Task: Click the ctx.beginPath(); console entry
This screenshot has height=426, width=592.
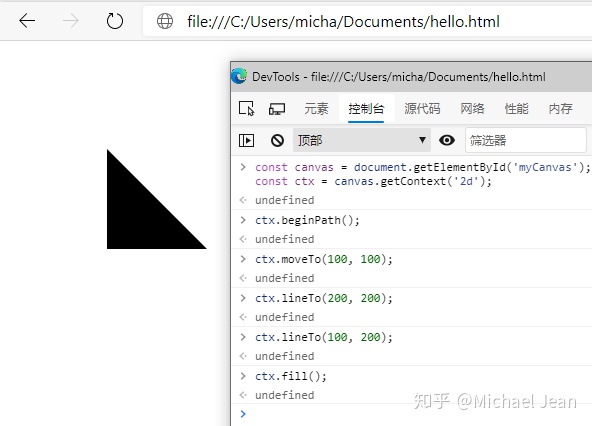Action: click(x=307, y=220)
